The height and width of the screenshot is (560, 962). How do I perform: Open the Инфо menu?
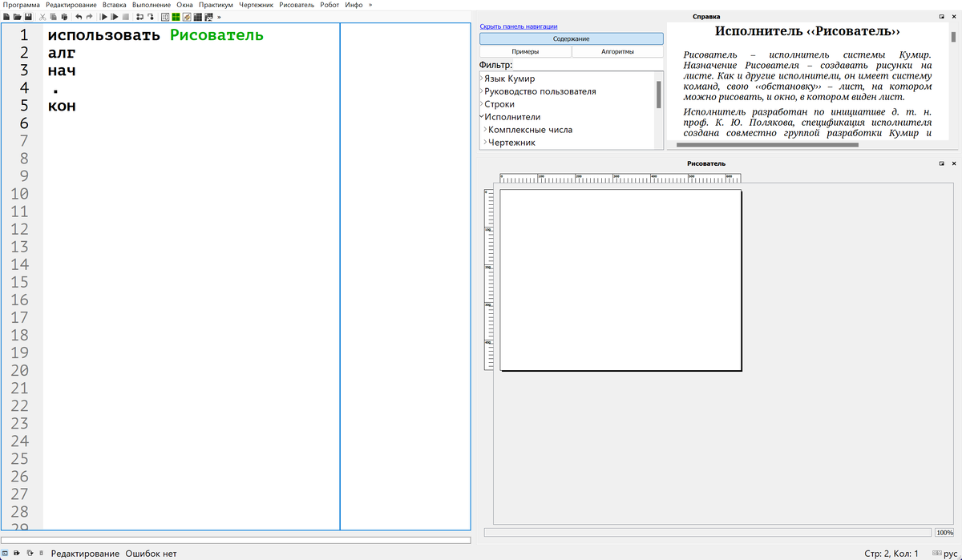(x=354, y=5)
